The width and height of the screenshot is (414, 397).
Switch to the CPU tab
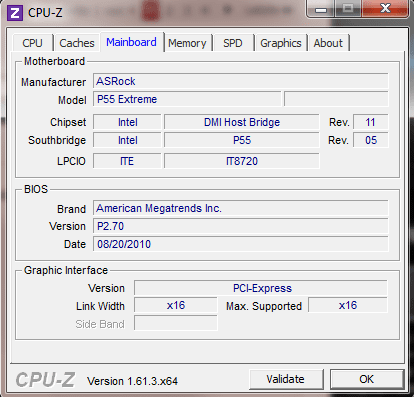point(32,43)
